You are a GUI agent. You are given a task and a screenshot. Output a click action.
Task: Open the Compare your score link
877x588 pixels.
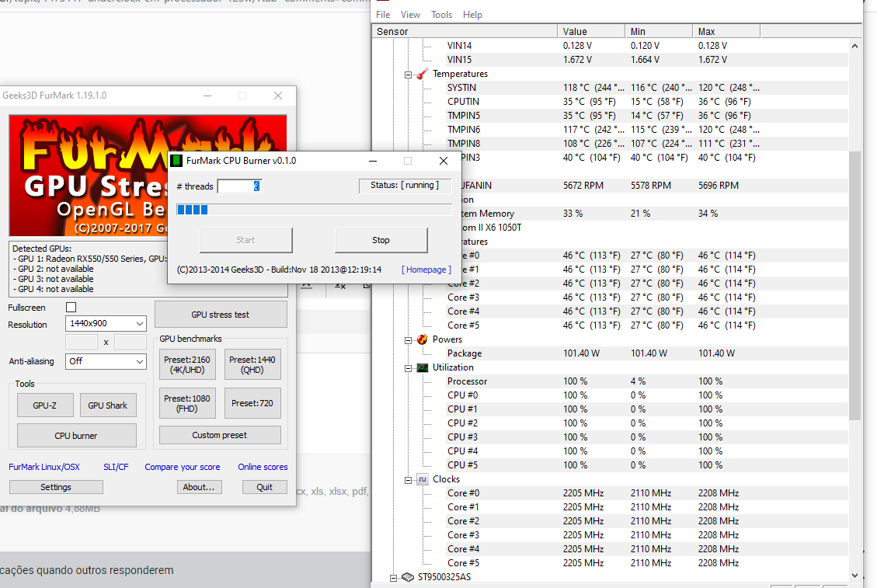point(183,467)
